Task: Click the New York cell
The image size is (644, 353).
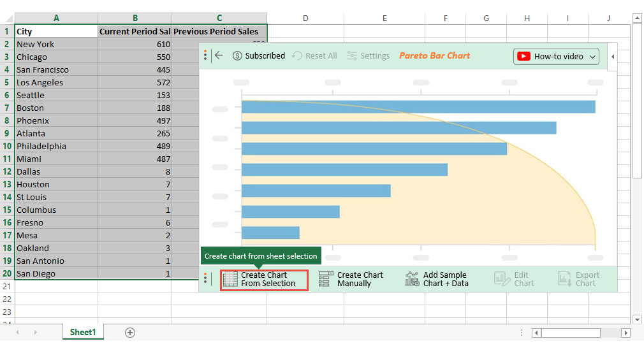Action: [x=56, y=45]
